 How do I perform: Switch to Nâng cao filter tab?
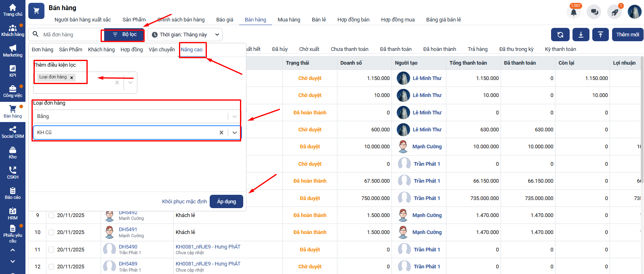192,50
